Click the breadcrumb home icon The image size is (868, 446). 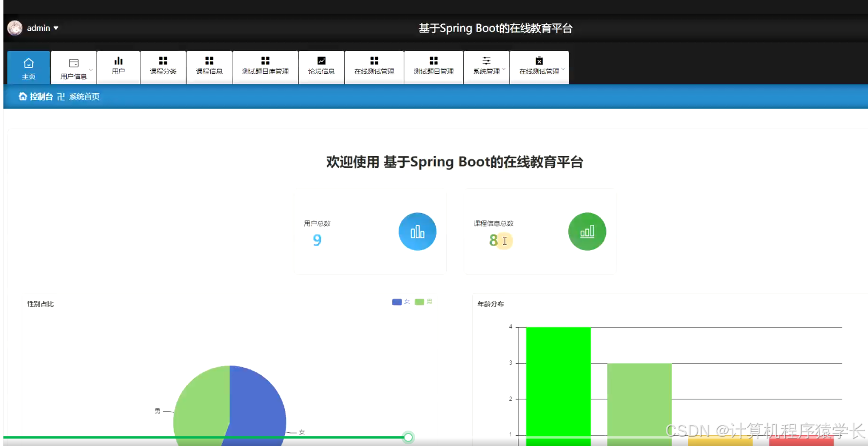click(23, 97)
